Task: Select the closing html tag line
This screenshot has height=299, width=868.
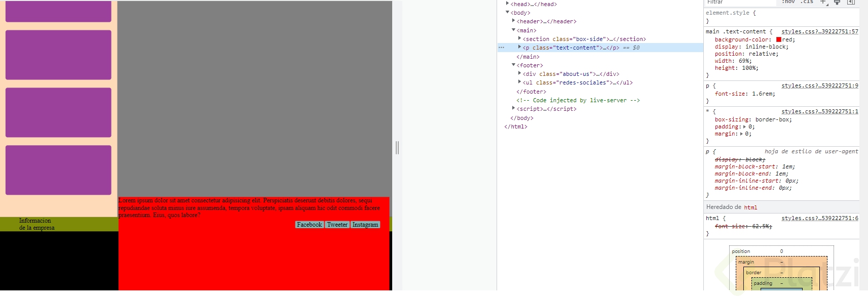Action: pos(516,126)
